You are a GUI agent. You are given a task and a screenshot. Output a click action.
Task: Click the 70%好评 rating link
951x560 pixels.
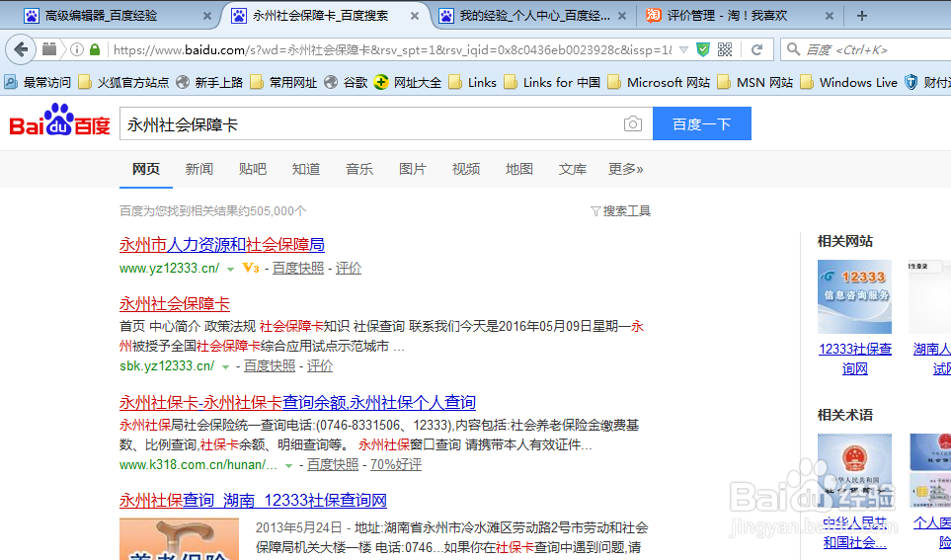[395, 465]
